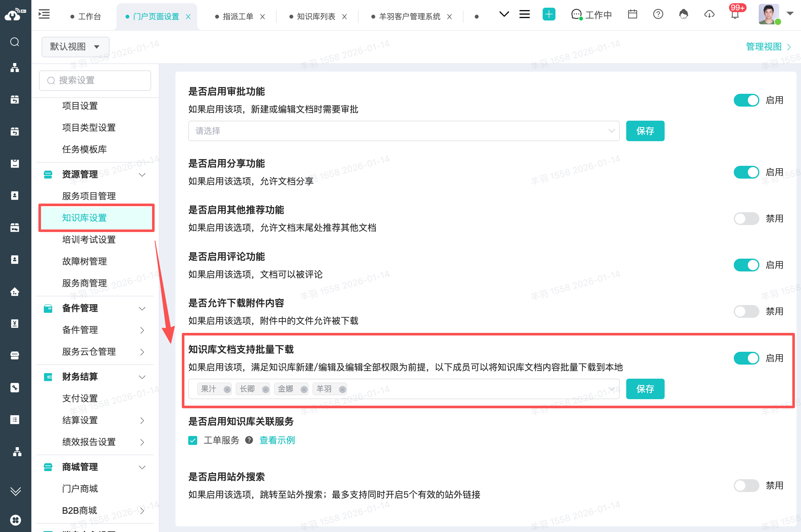The height and width of the screenshot is (532, 801).
Task: Collapse the sidebar menu hamburger icon
Action: [x=44, y=14]
